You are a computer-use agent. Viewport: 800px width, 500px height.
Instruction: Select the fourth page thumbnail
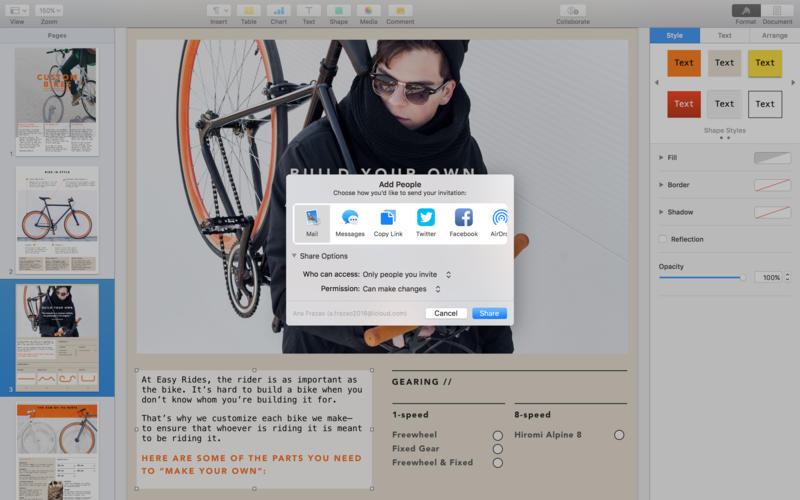pos(57,451)
